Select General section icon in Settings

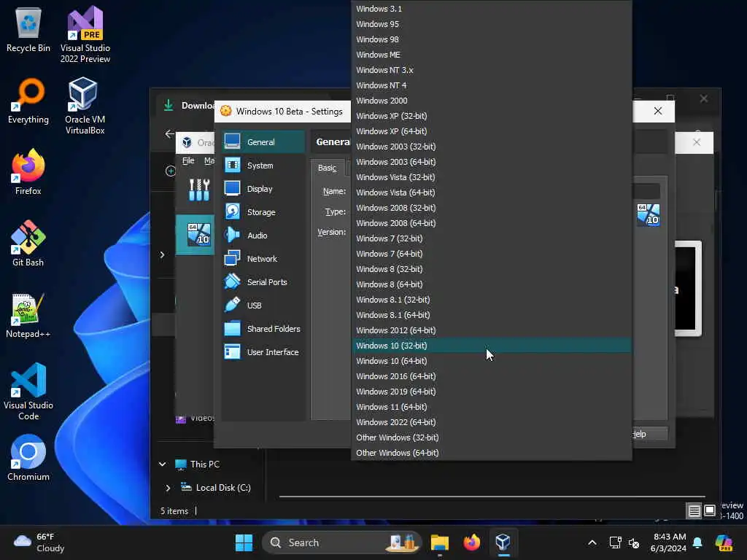pos(233,141)
